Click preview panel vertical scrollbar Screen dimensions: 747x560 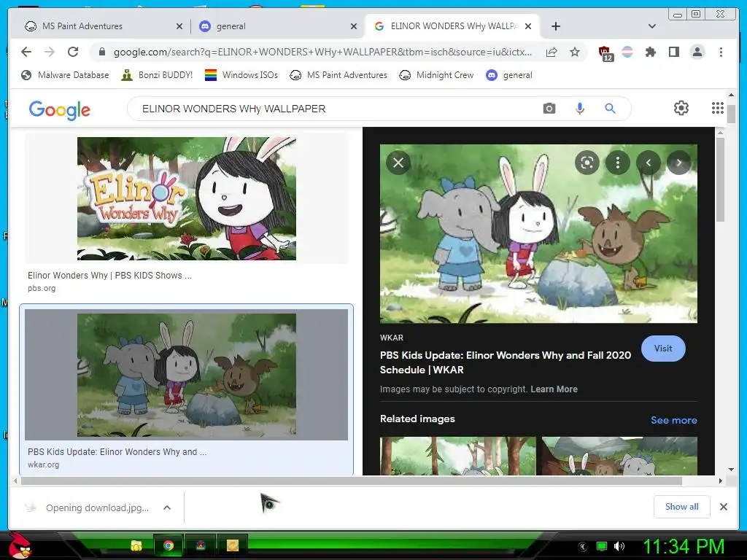click(x=720, y=180)
